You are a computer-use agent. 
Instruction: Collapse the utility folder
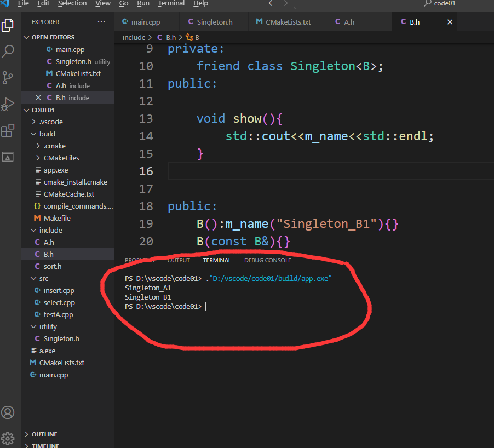tap(67, 327)
